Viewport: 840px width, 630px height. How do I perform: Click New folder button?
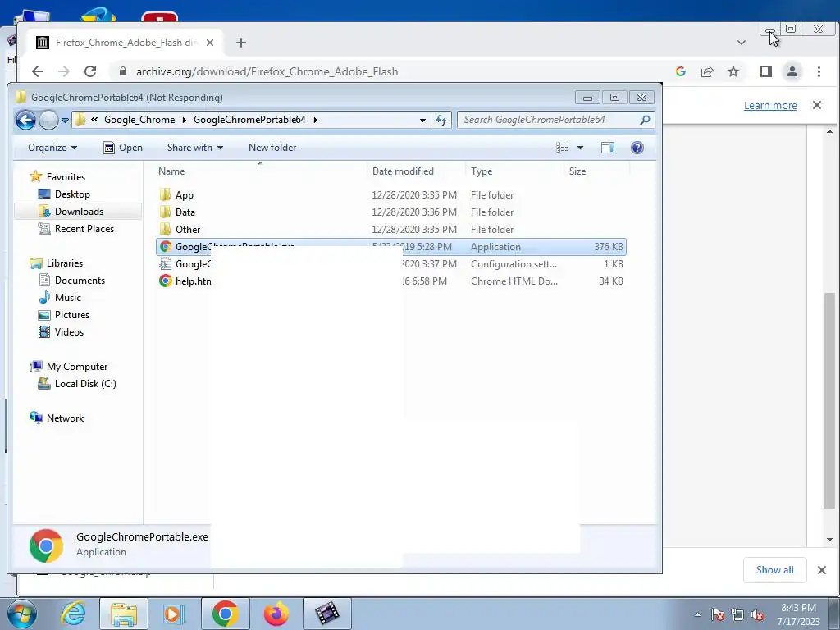[272, 148]
